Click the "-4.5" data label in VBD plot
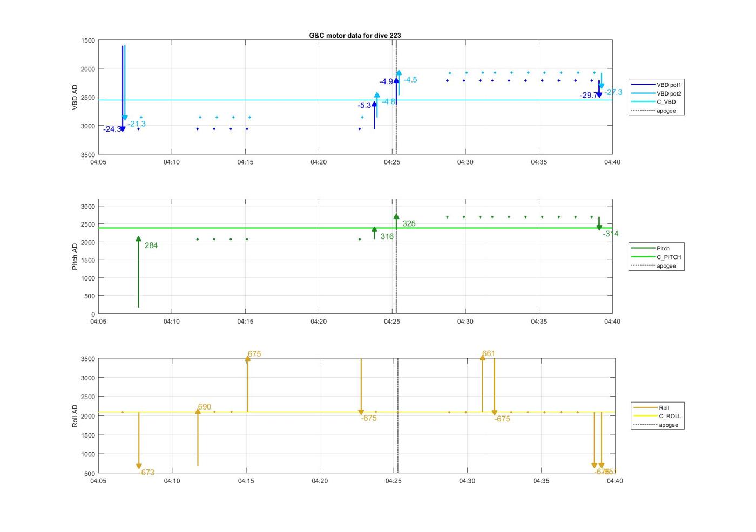The width and height of the screenshot is (756, 532). pos(410,80)
